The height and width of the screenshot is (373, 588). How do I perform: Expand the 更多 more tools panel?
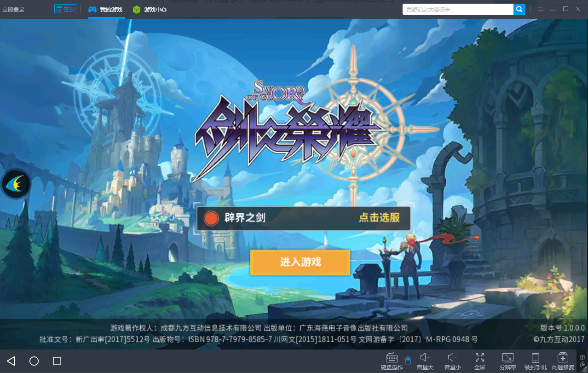point(582,361)
